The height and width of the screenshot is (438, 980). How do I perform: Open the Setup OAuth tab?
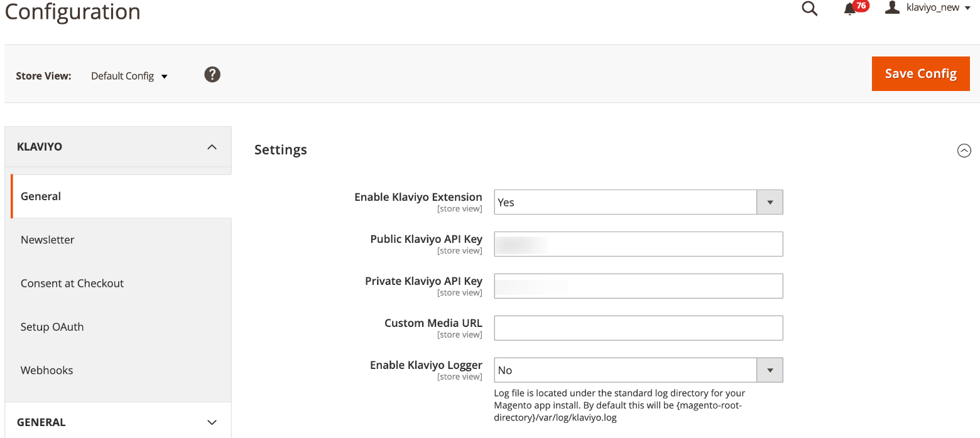pyautogui.click(x=52, y=327)
